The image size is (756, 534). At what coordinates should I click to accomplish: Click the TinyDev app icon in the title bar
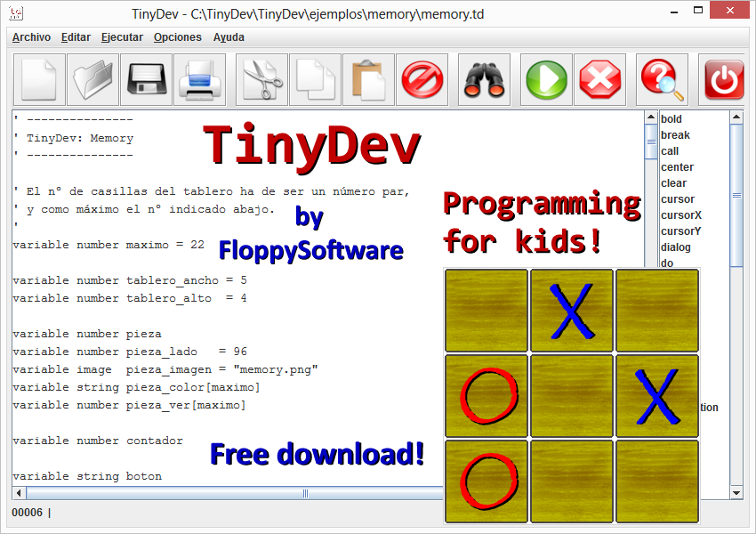coord(16,13)
